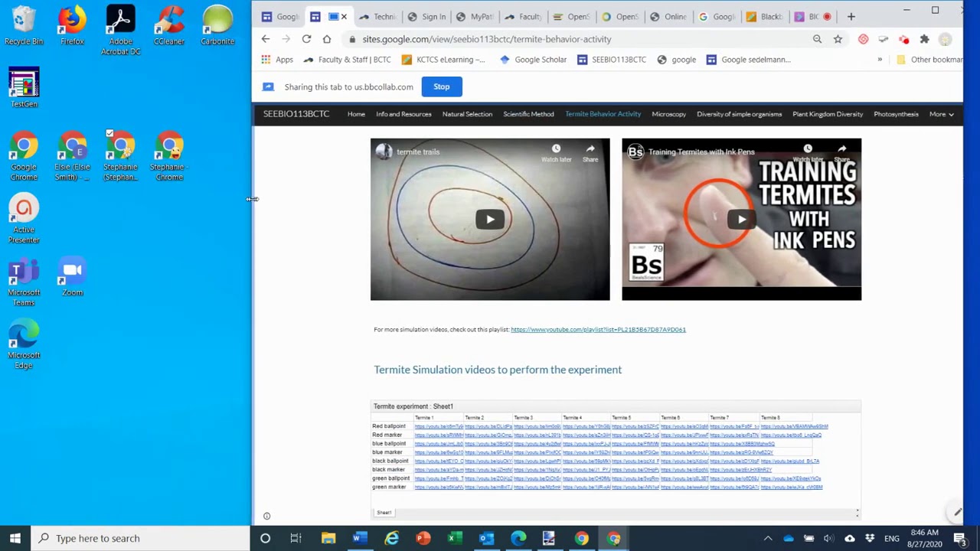Select the Sheet1 tab in embedded spreadsheet

384,513
